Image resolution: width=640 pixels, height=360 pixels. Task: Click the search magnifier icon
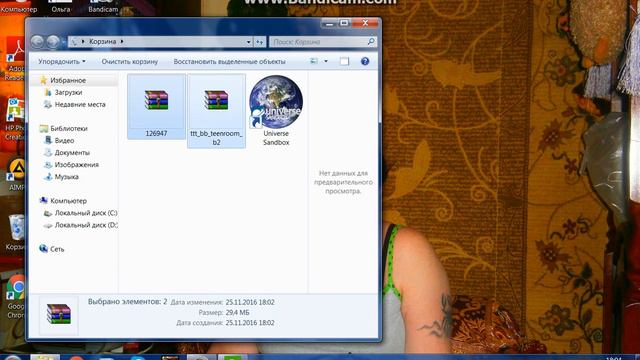[x=371, y=41]
